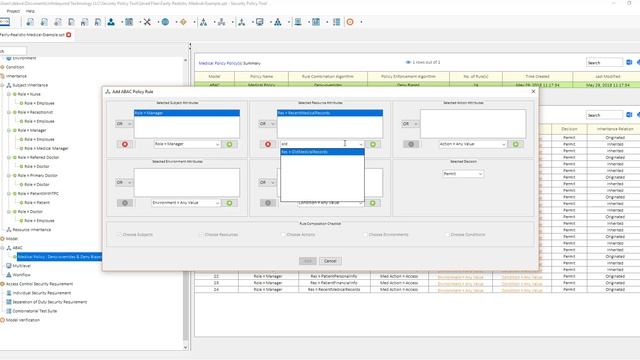Click the yellow diamond condition toolbar icon

click(183, 22)
